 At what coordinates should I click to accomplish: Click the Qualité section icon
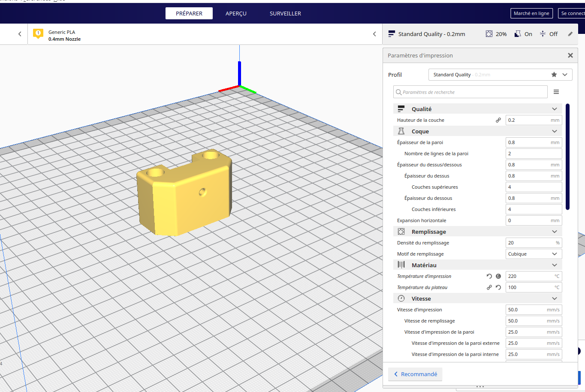click(x=401, y=109)
